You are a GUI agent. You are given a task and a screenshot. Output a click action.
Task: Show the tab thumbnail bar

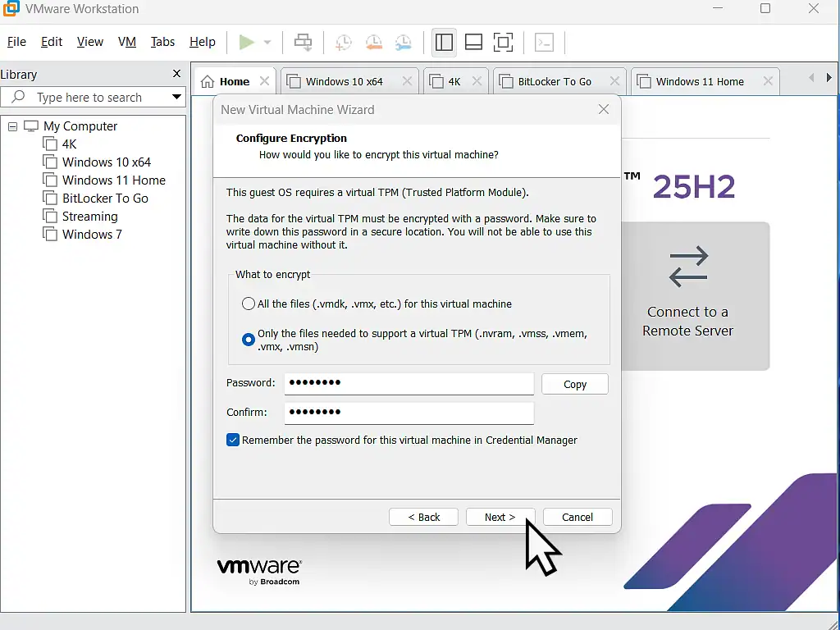tap(473, 42)
